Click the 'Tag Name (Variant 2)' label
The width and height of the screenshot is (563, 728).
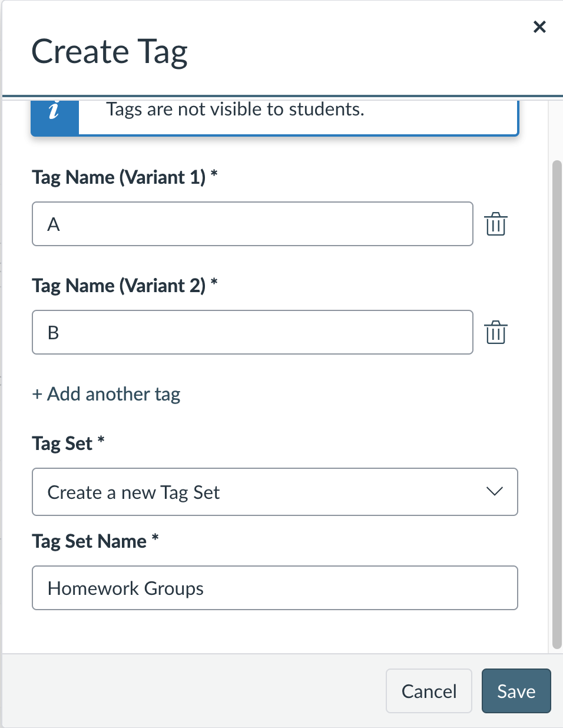pos(119,286)
